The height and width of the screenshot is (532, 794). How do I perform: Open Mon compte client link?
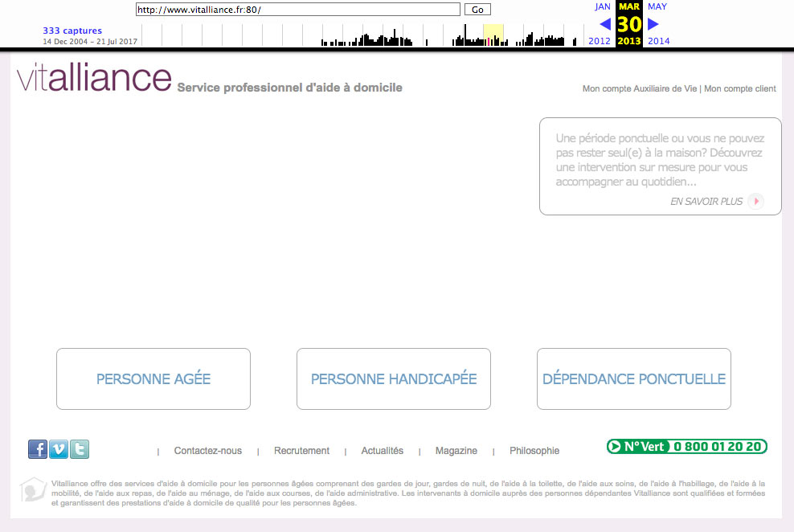click(x=740, y=88)
